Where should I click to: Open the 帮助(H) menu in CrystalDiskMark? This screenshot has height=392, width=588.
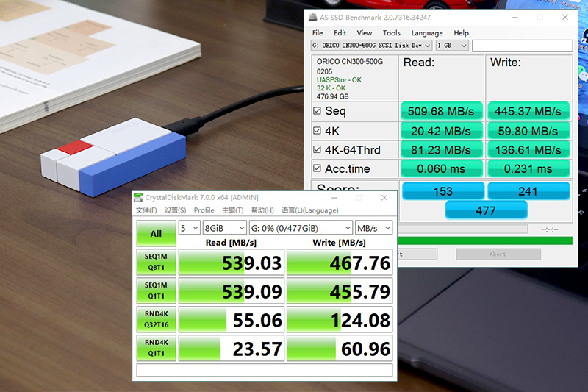pos(262,210)
